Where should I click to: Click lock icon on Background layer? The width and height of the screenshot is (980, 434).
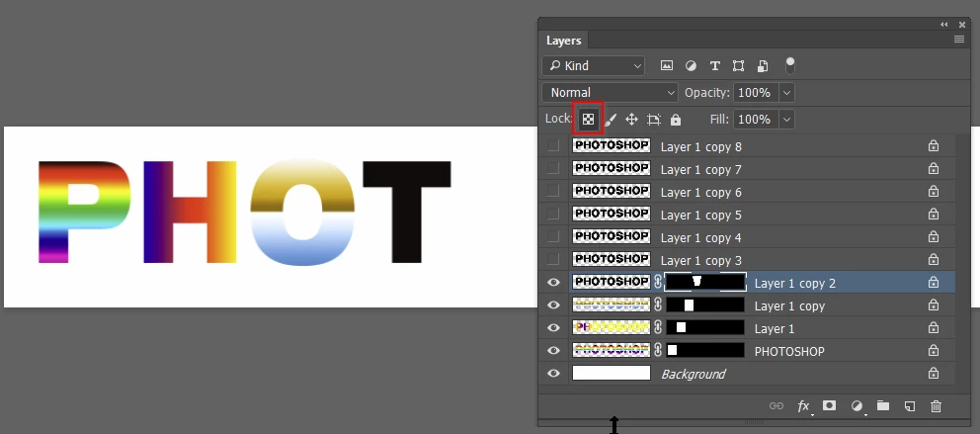[x=934, y=374]
